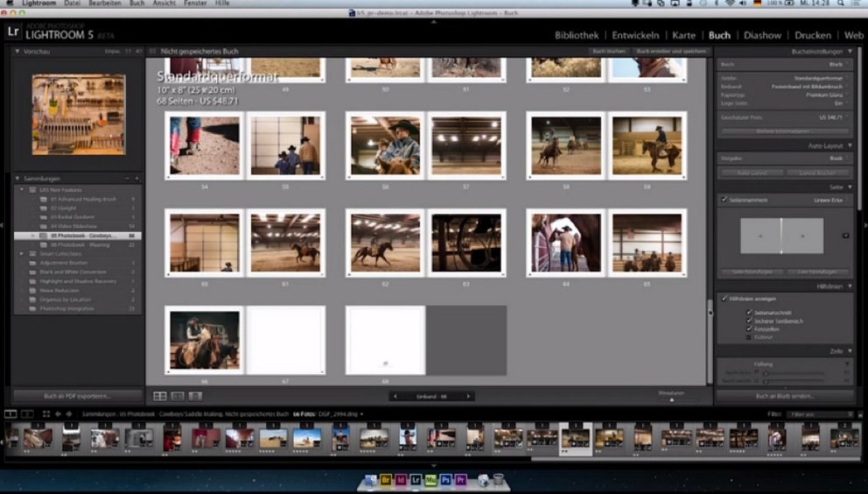Collapse LR5 New Features collection set
This screenshot has width=868, height=494.
[22, 189]
